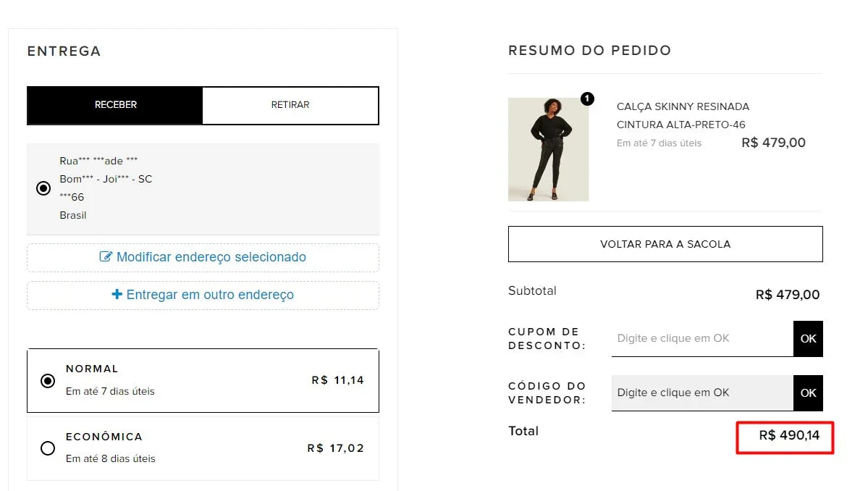Click the quantity badge on the product image
Viewport: 868px width, 491px height.
[x=588, y=99]
